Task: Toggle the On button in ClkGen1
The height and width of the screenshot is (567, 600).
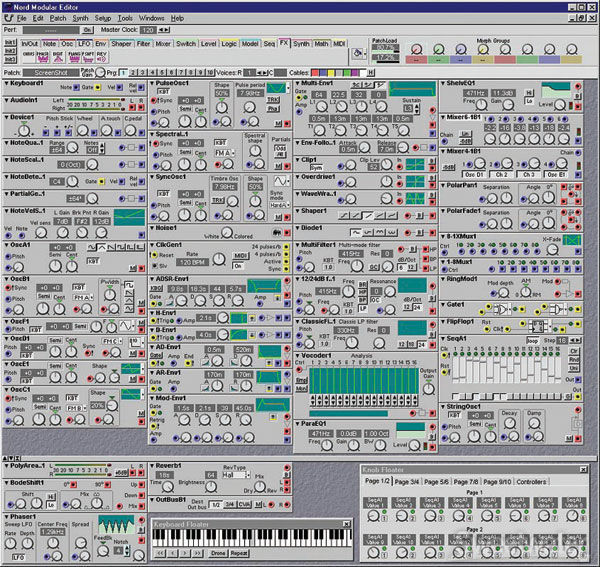Action: click(x=238, y=266)
